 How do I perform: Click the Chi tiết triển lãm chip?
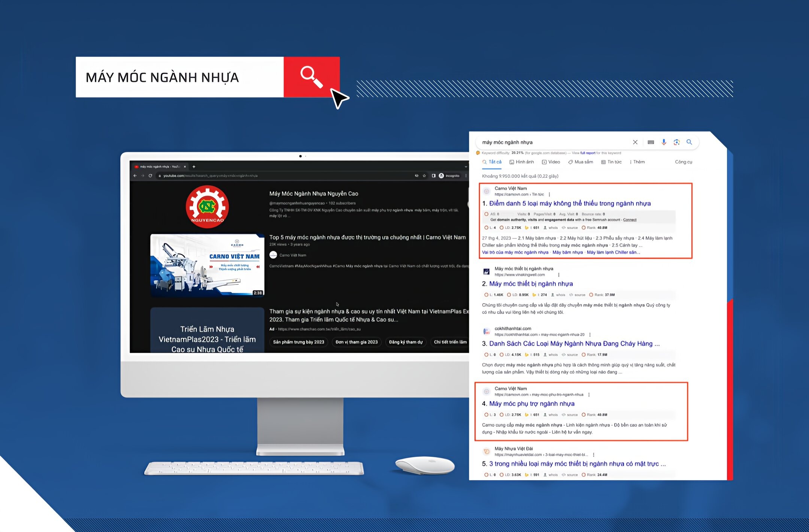pyautogui.click(x=450, y=342)
